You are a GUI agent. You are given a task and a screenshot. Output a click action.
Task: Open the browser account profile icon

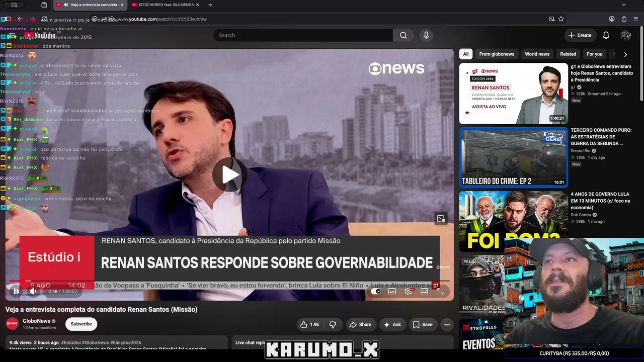[612, 19]
